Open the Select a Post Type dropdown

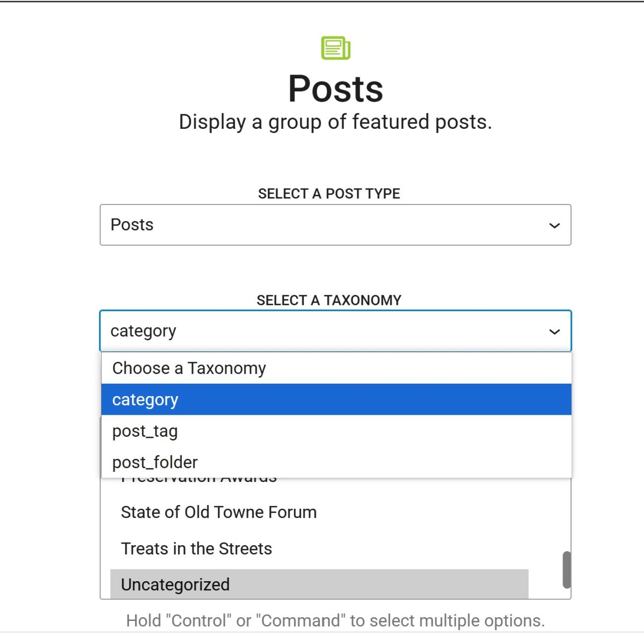click(335, 225)
